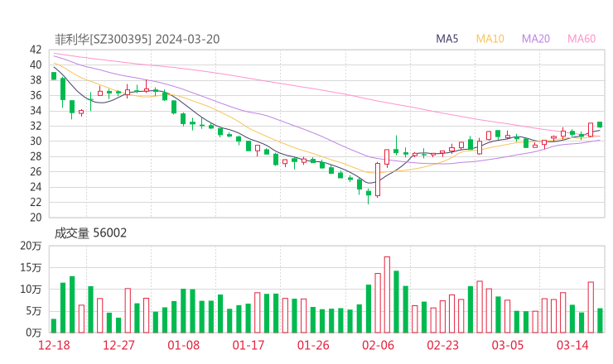The image size is (613, 364).
Task: Click the 01-17 date label
Action: click(x=249, y=345)
